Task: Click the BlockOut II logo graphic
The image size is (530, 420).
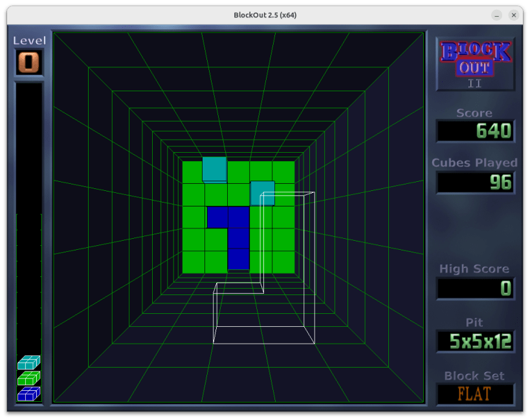Action: (x=474, y=63)
